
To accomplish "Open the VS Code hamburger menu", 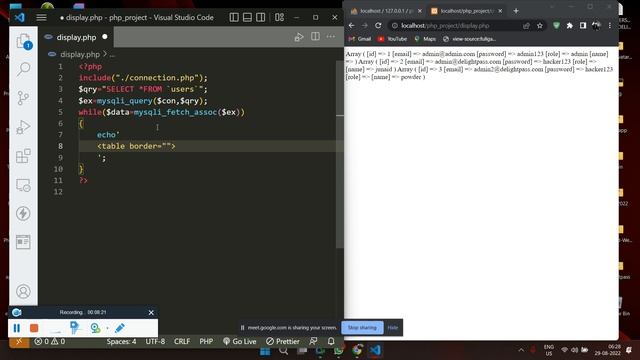I will coord(41,18).
